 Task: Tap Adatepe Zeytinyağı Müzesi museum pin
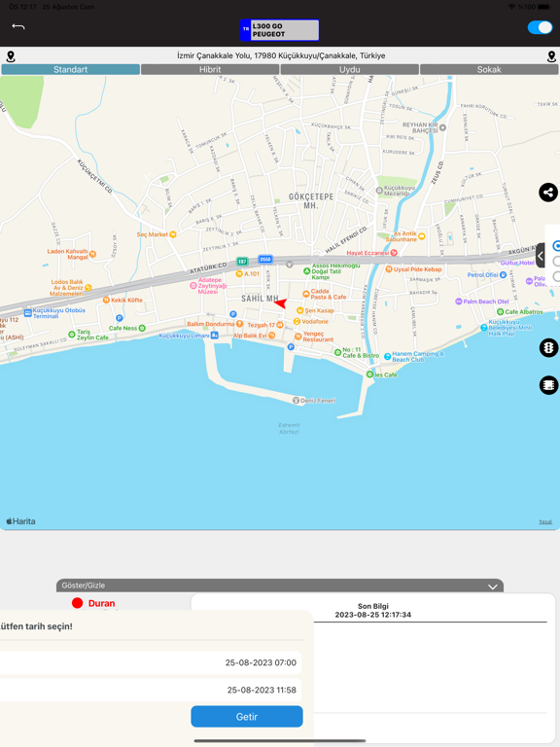click(x=193, y=286)
